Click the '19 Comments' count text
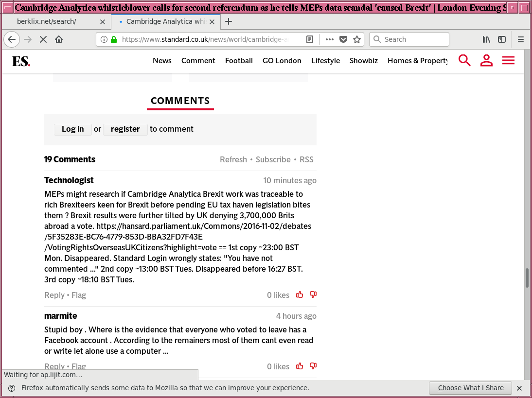This screenshot has height=398, width=532. point(70,159)
